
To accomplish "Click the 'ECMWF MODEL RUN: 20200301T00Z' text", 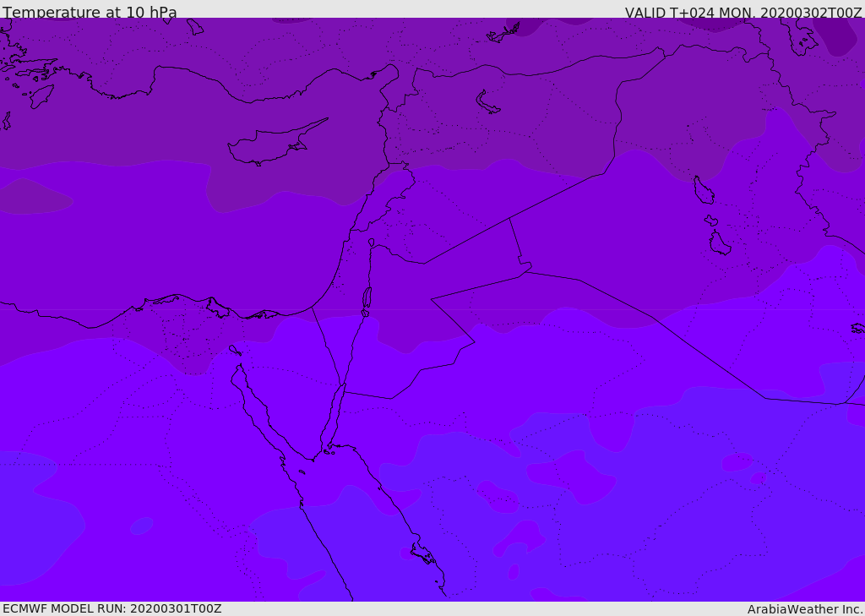I will click(112, 608).
